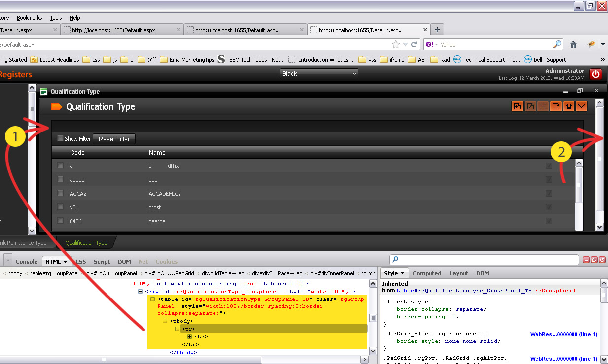Click the add new record icon
Viewport: 608px width, 364px height.
click(517, 106)
